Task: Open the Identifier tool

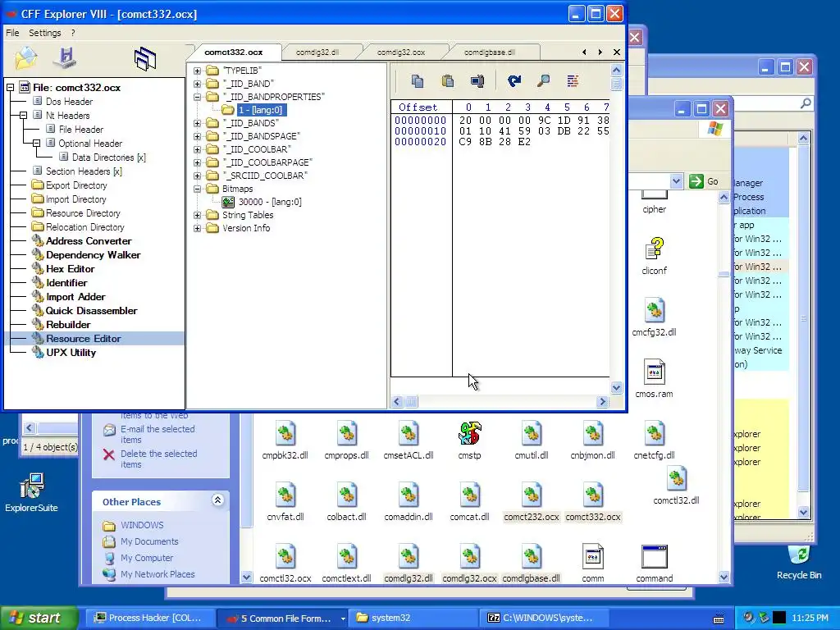Action: [x=66, y=283]
